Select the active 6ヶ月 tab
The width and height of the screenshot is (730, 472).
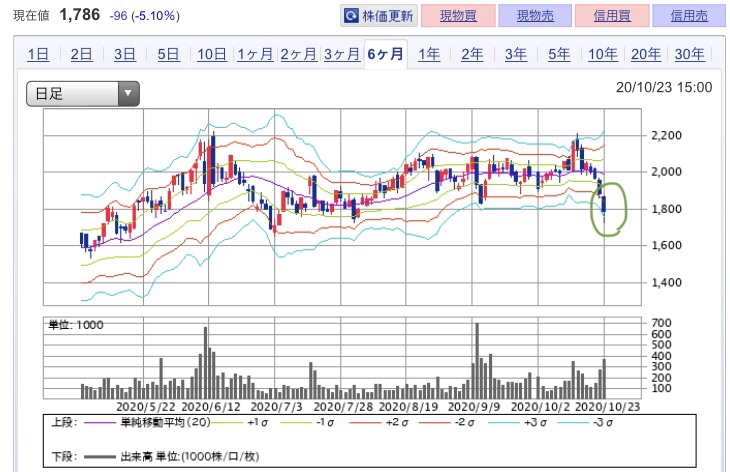[x=385, y=54]
